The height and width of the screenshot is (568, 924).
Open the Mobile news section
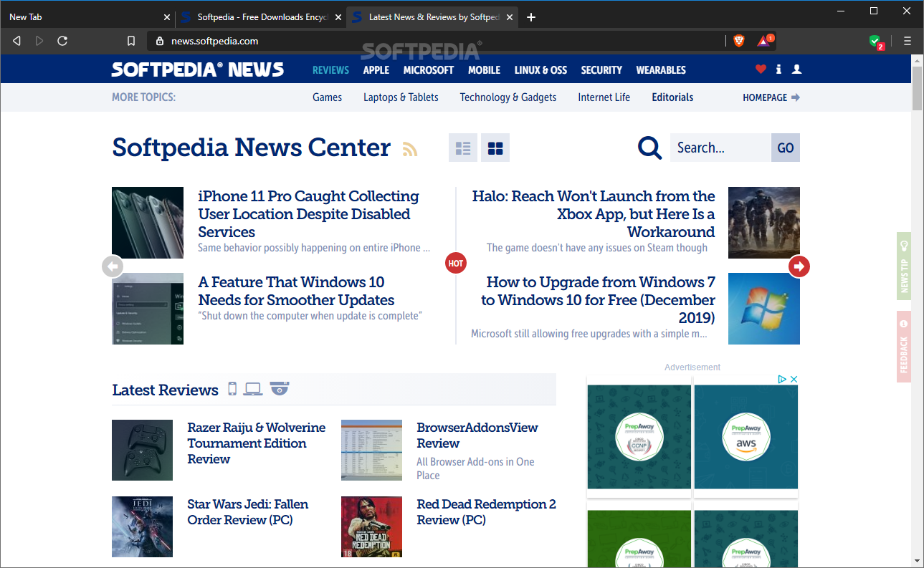pos(485,70)
